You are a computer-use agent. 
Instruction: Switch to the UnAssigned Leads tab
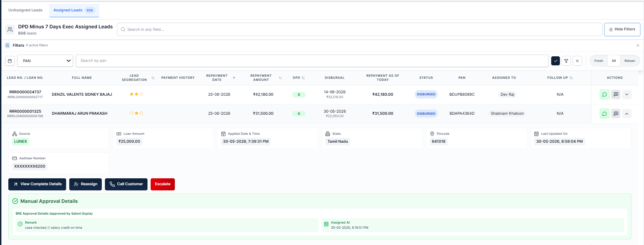(25, 10)
